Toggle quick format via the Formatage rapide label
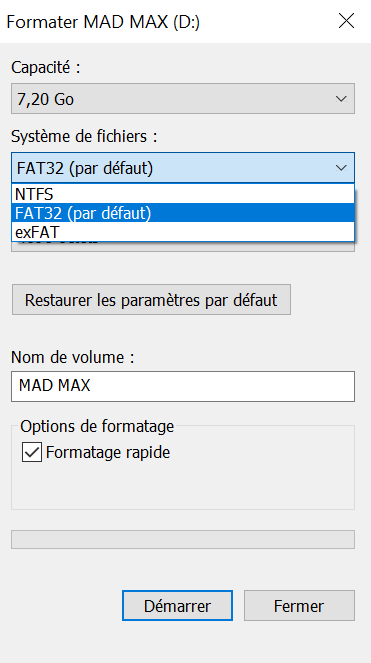Image resolution: width=371 pixels, height=663 pixels. click(x=108, y=452)
